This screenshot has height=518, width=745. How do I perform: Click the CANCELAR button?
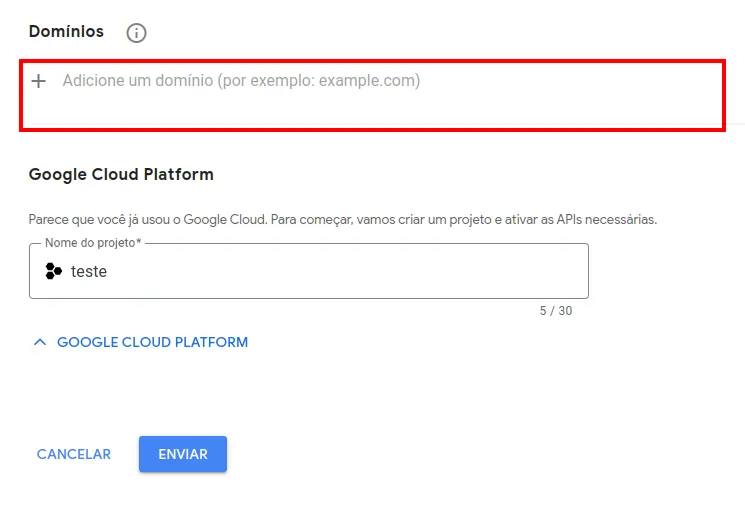(x=74, y=454)
